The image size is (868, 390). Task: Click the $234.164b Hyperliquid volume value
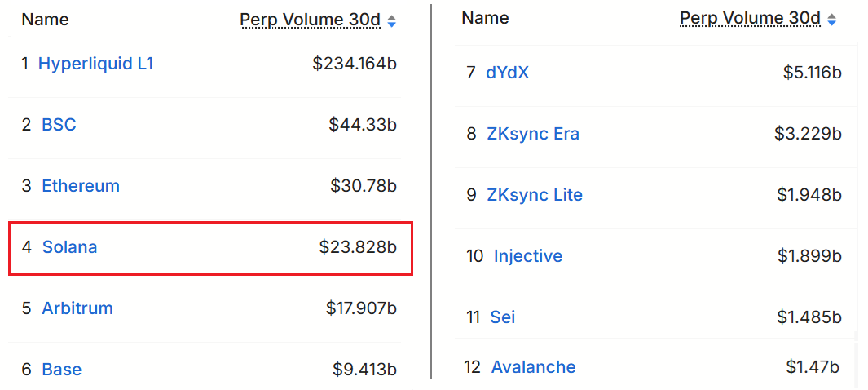pos(355,64)
